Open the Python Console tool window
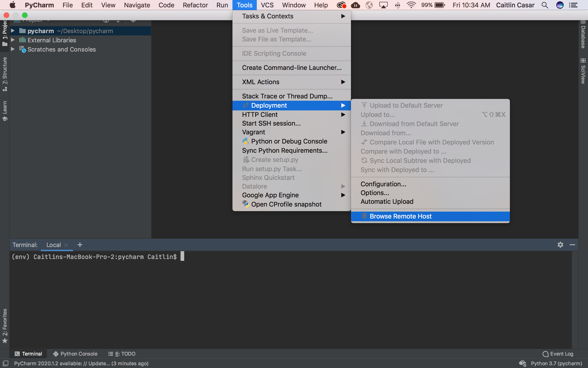Viewport: 588px width, 368px height. point(75,354)
